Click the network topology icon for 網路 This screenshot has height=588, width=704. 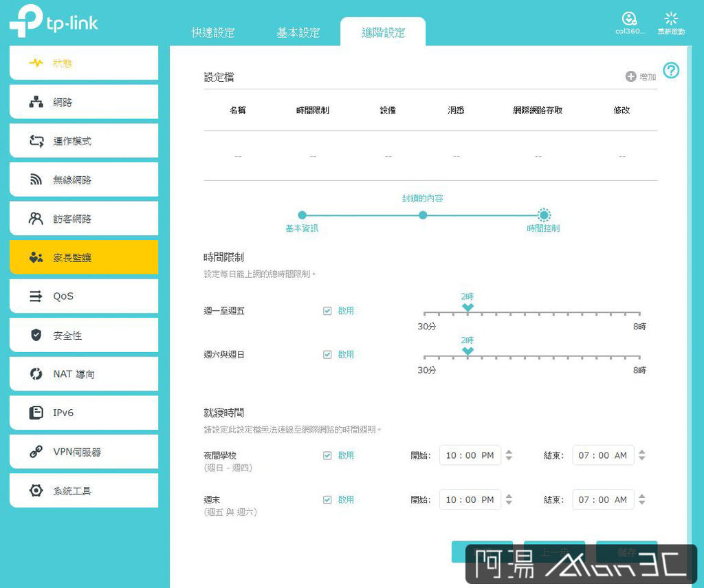coord(36,102)
